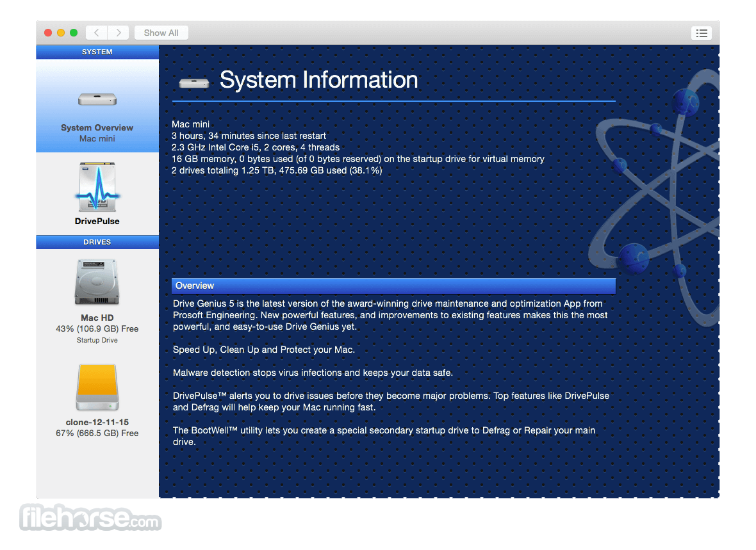Click the '2 drives totaling 1.25 TB' line
This screenshot has width=756, height=550.
[x=277, y=171]
